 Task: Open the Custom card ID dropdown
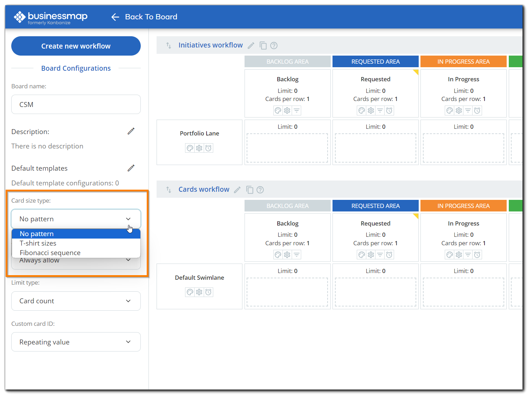pos(76,342)
